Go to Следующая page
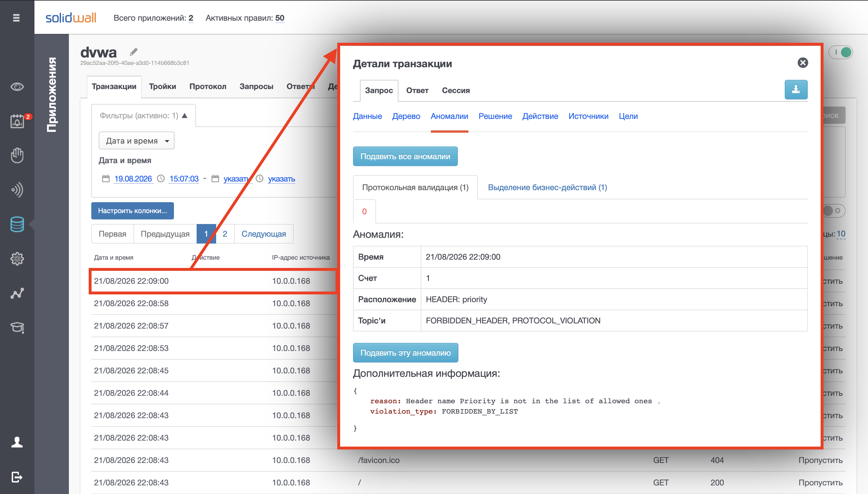 (264, 234)
